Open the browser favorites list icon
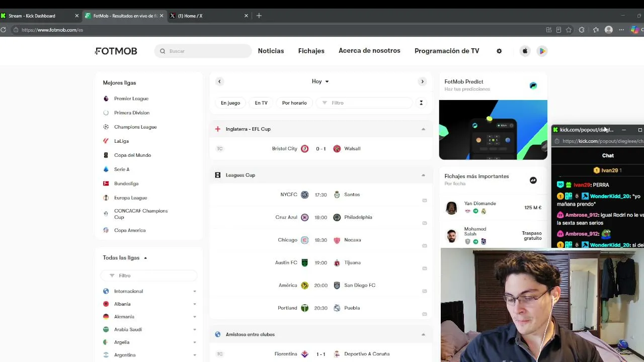The image size is (644, 362). (x=596, y=30)
